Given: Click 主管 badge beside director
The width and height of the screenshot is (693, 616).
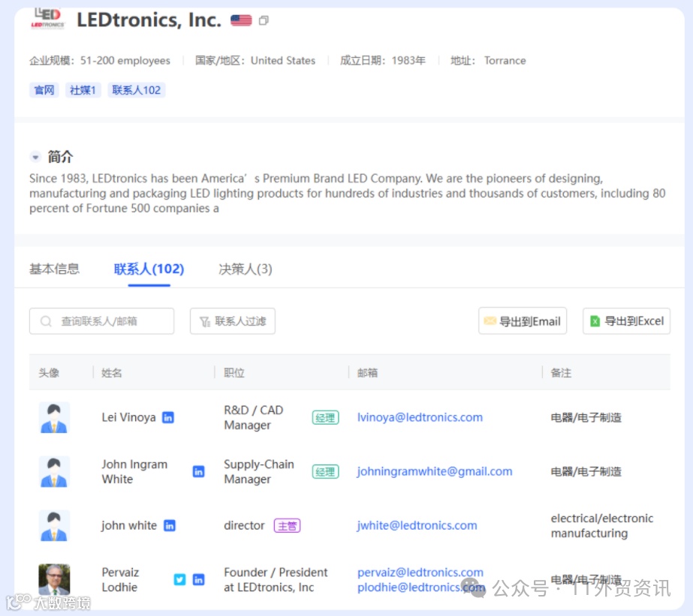Looking at the screenshot, I should pos(288,525).
